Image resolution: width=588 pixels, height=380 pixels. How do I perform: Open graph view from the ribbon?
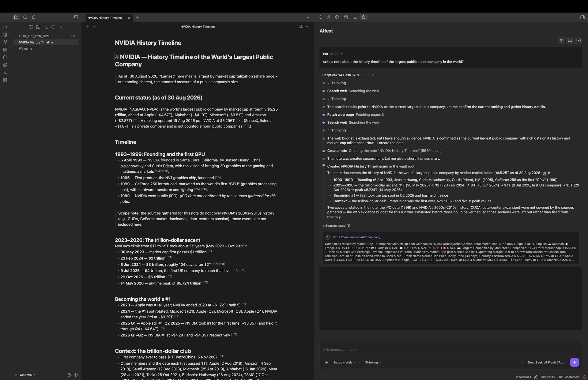5,42
